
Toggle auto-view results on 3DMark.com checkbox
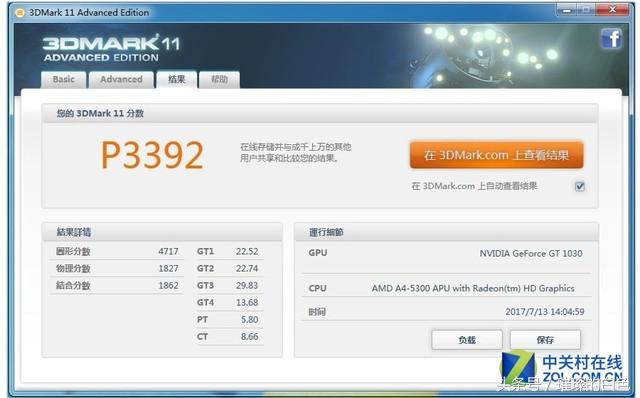click(580, 187)
